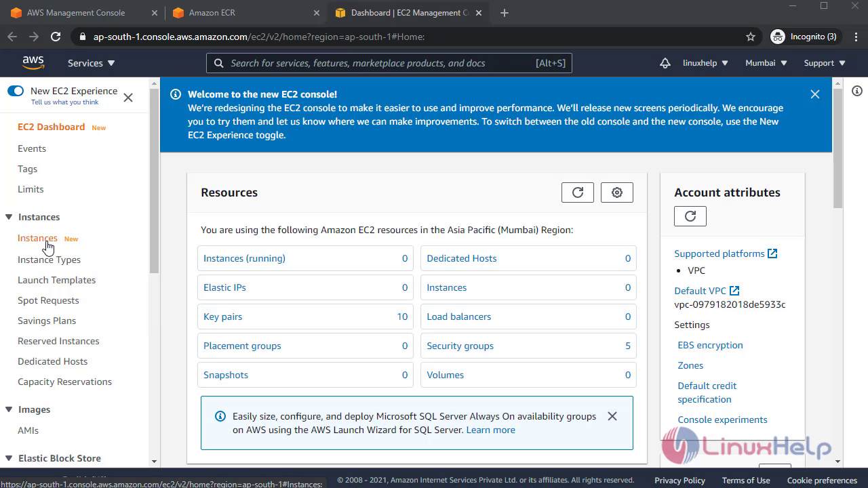Reload the browser page

[56, 37]
